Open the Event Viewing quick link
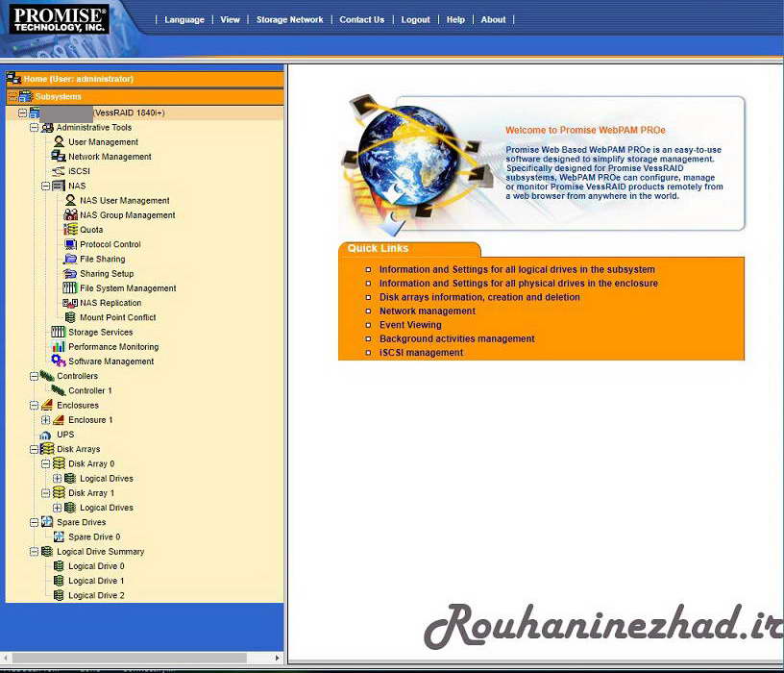This screenshot has height=673, width=784. coord(410,325)
